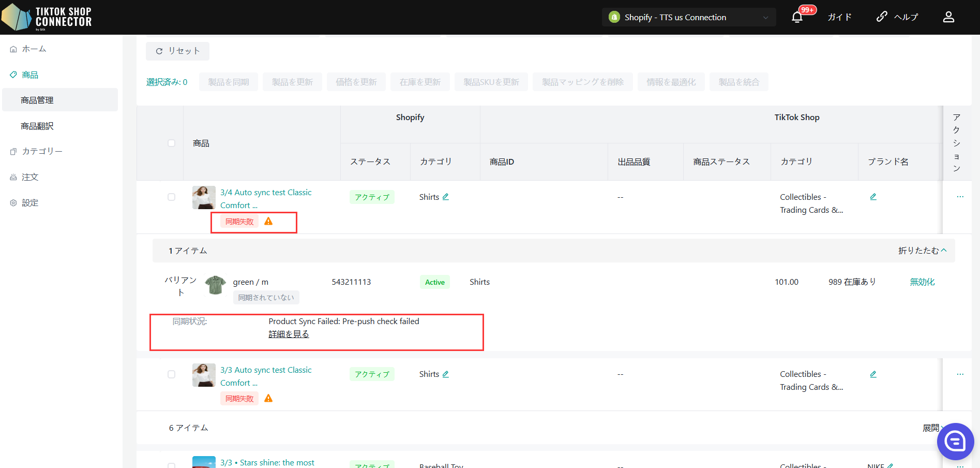Click the アクティブ status of 3/4 product
This screenshot has width=980, height=468.
click(372, 197)
